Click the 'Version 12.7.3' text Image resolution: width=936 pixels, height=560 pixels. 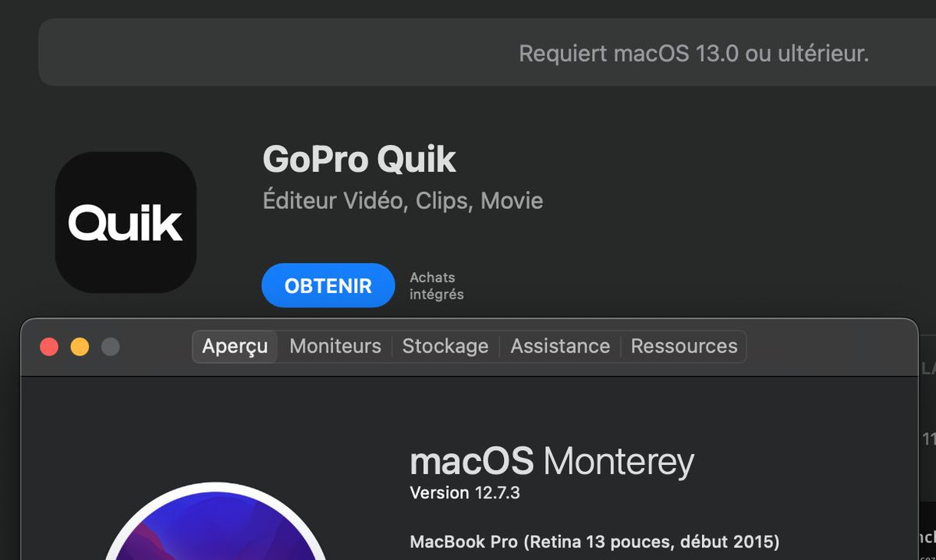(x=465, y=493)
